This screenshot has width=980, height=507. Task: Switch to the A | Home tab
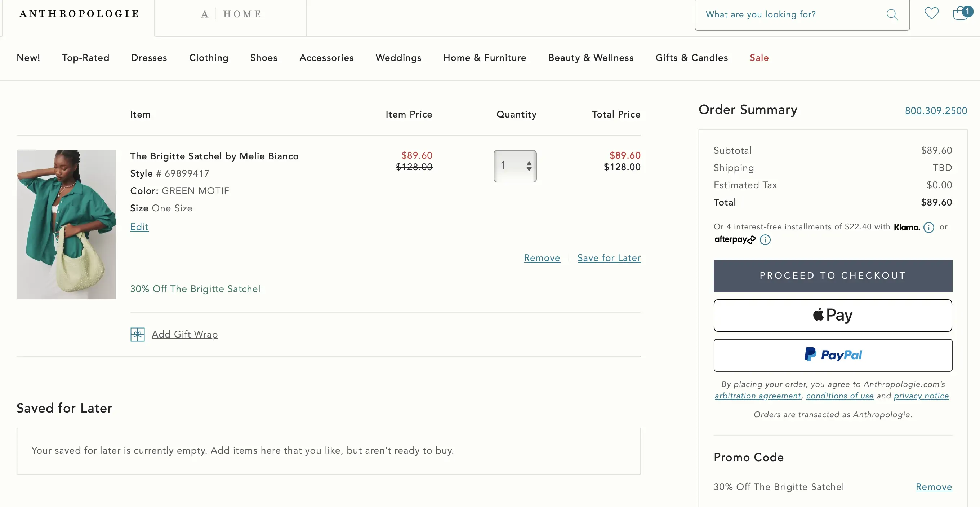click(231, 14)
